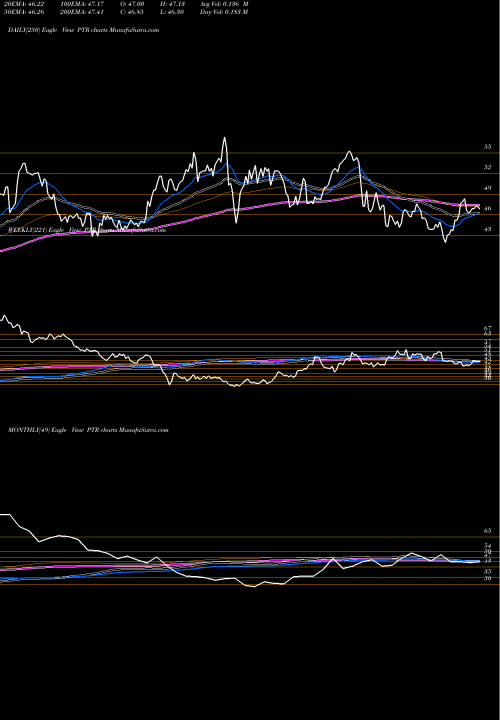Click the 49 price label on daily axis
This screenshot has width=500, height=720.
click(x=488, y=188)
